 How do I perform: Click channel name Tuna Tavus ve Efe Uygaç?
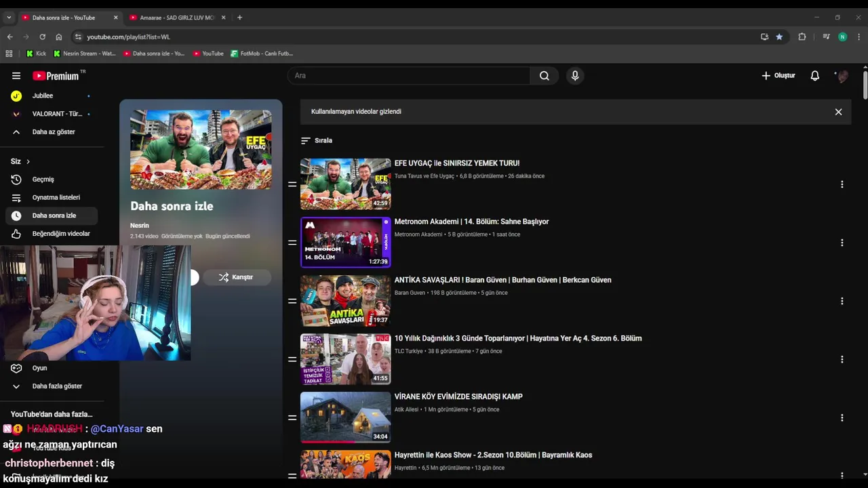[x=425, y=176]
